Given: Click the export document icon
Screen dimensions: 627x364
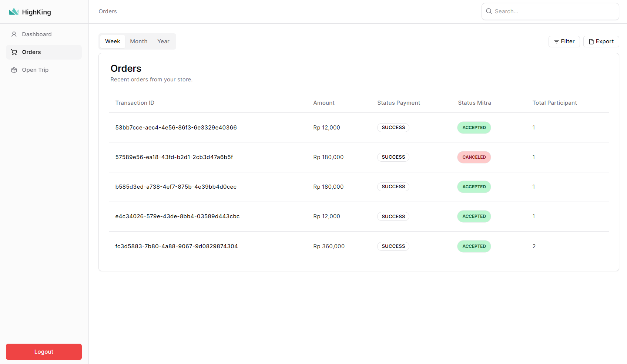Looking at the screenshot, I should (x=591, y=42).
